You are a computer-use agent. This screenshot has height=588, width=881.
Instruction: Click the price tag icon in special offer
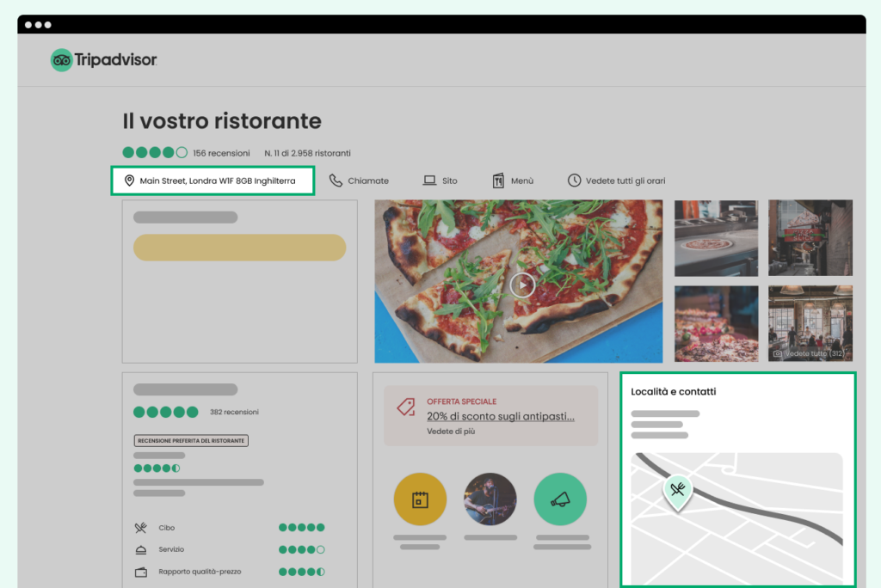(406, 407)
